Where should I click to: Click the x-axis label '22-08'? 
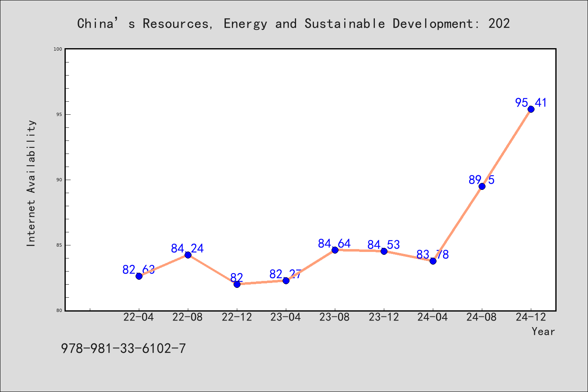188,317
